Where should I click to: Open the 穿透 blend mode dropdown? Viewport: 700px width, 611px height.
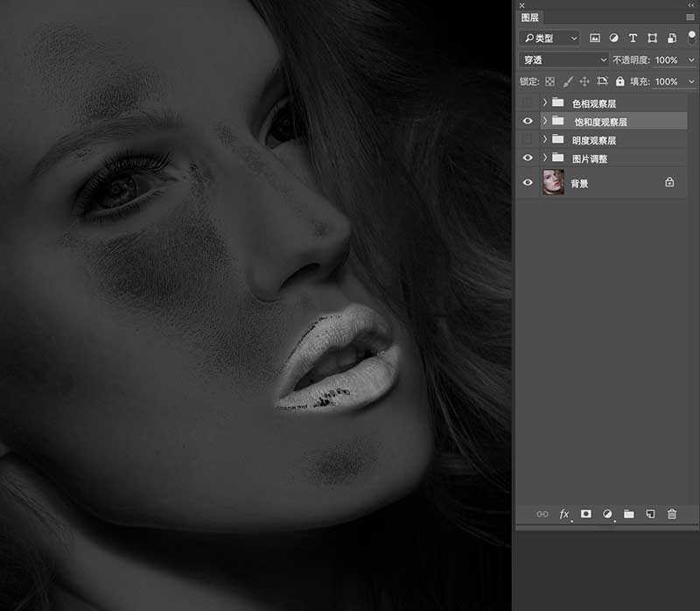pos(563,60)
